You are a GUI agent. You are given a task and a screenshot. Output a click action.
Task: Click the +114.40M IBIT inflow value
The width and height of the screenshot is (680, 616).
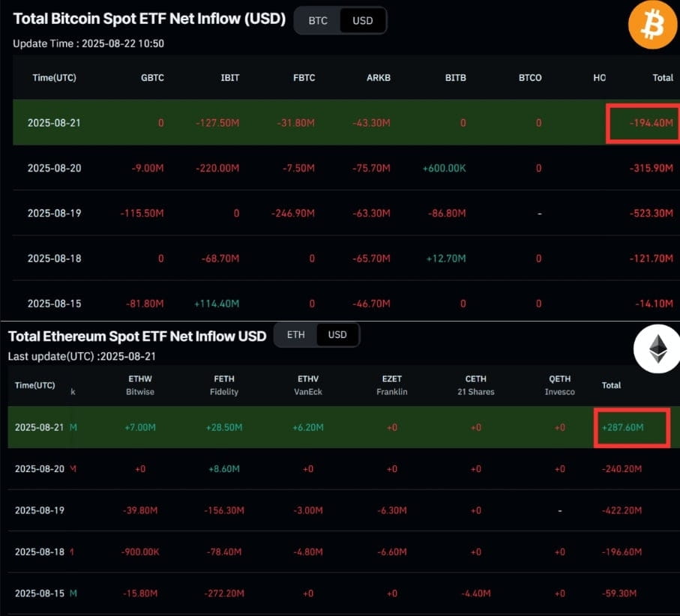click(x=217, y=304)
